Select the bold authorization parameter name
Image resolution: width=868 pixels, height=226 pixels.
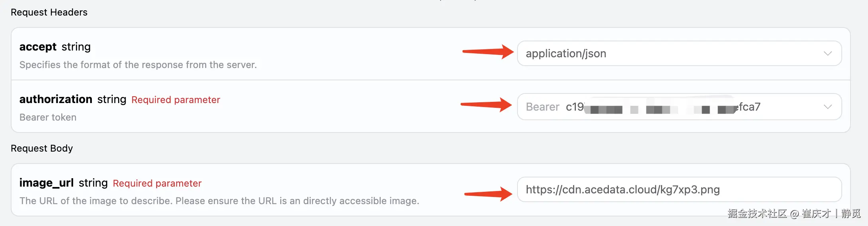[56, 99]
